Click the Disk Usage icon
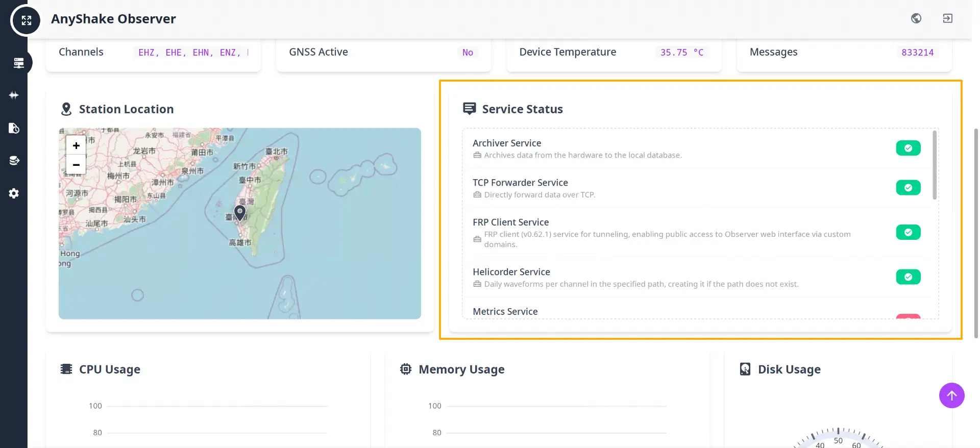 click(745, 369)
